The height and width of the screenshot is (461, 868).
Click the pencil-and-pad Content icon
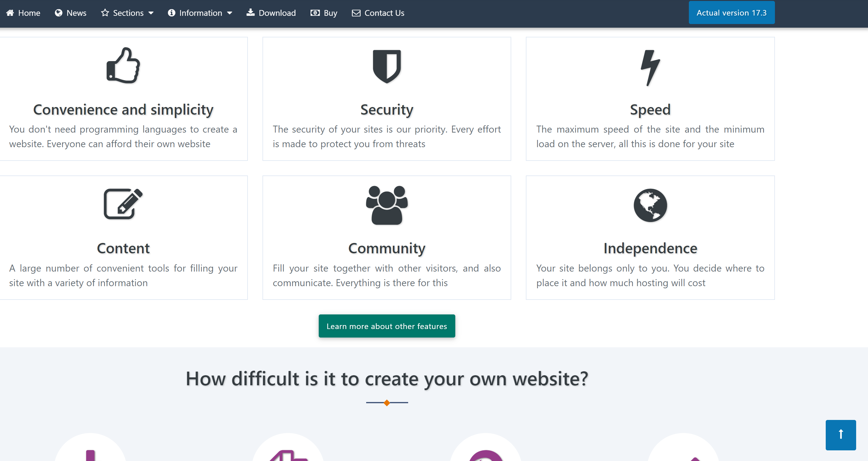coord(123,205)
